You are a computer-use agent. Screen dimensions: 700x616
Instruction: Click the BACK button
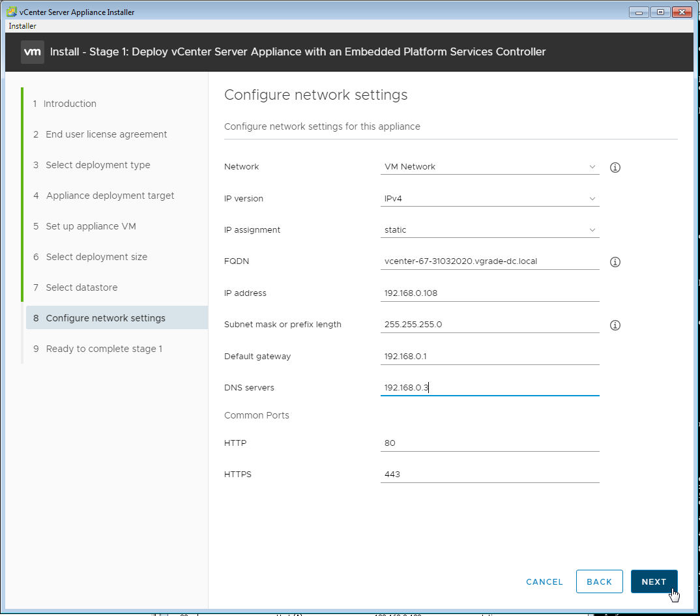598,581
